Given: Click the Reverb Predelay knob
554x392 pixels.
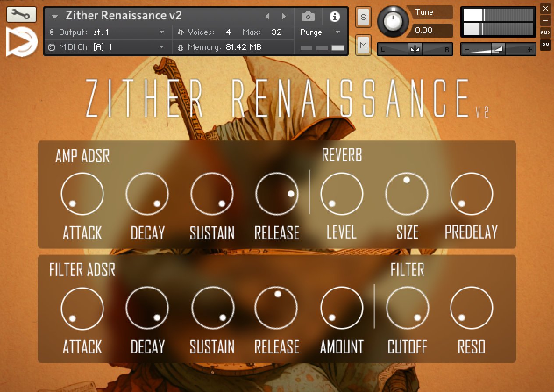Looking at the screenshot, I should pyautogui.click(x=472, y=193).
